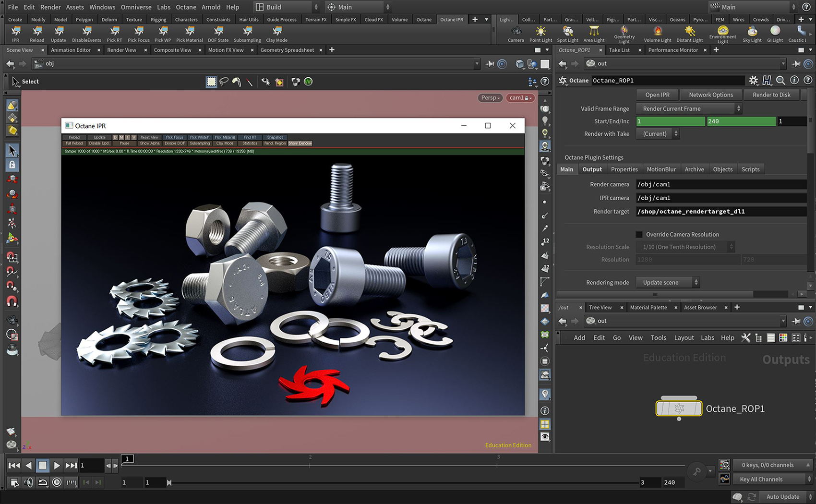
Task: Click the Open IPR button
Action: coord(657,95)
